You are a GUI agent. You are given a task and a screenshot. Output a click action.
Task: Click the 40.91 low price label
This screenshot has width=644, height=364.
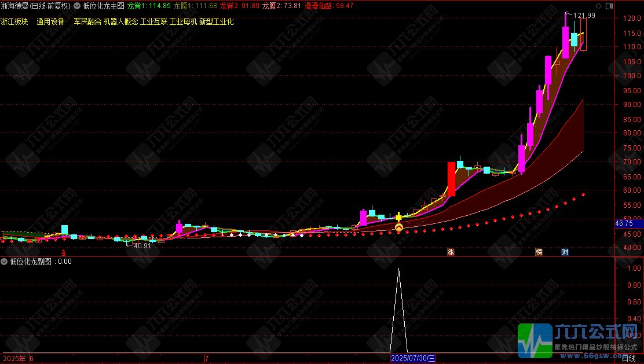(142, 246)
